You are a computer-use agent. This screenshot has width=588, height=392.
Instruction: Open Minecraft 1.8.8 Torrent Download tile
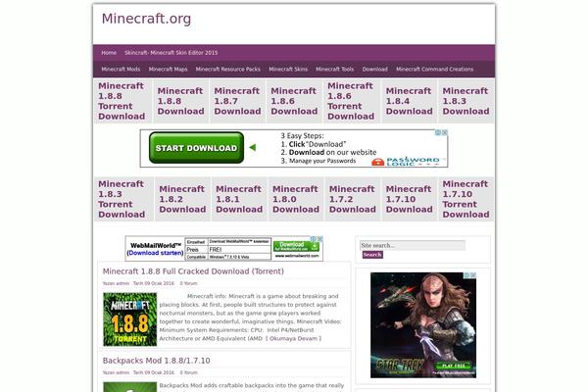point(123,101)
